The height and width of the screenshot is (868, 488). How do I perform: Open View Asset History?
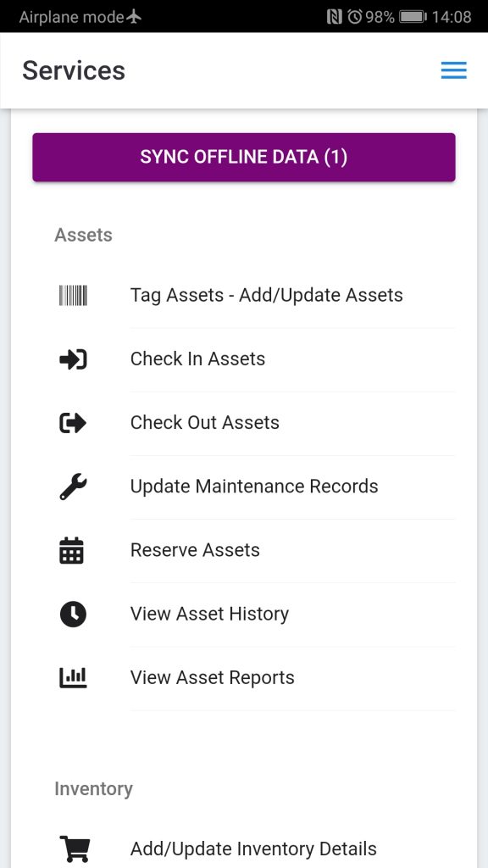pos(210,614)
